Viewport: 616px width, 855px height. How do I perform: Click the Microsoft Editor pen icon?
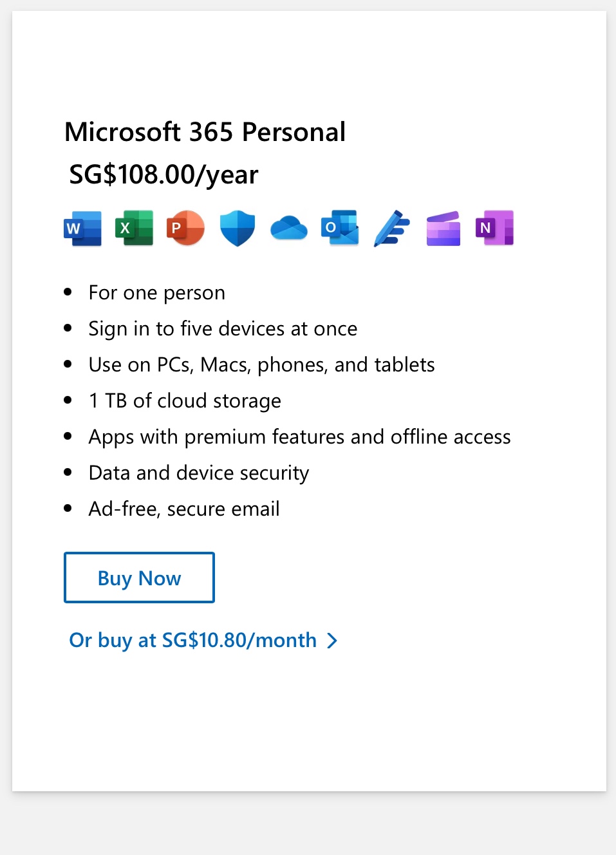coord(392,229)
